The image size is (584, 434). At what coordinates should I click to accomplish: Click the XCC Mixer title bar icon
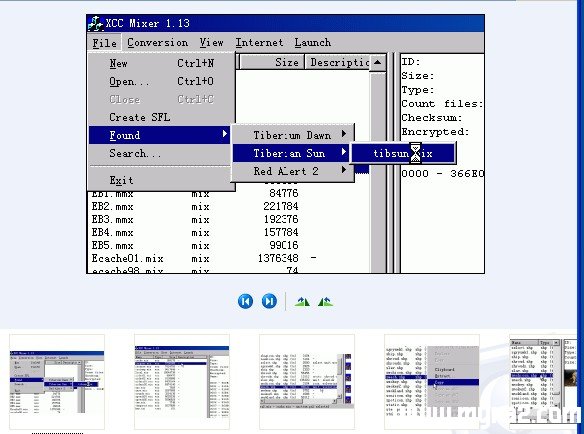[x=95, y=23]
